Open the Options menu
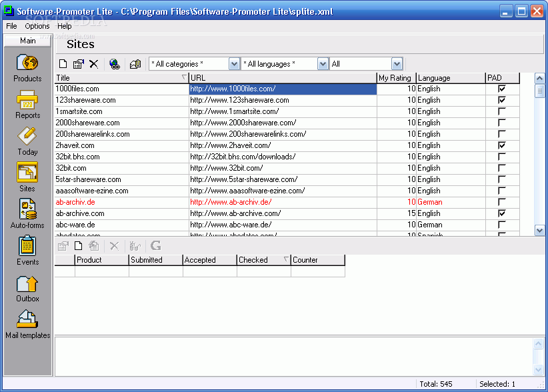548x392 pixels. (x=37, y=26)
